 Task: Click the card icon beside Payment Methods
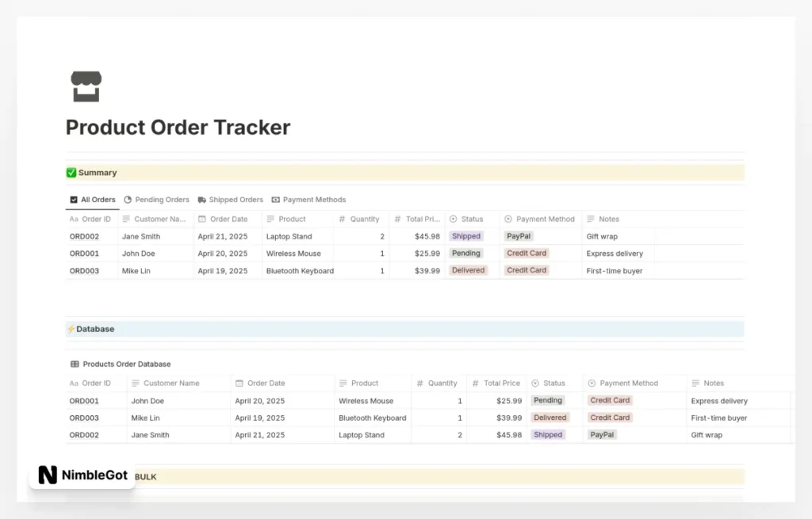tap(276, 199)
